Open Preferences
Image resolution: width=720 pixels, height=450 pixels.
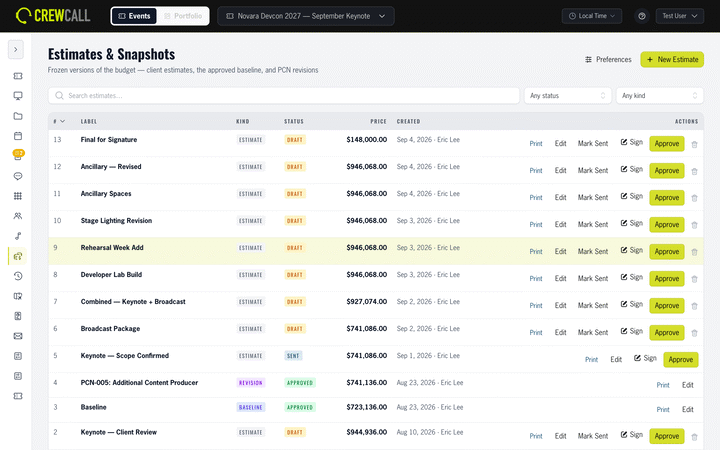coord(608,59)
